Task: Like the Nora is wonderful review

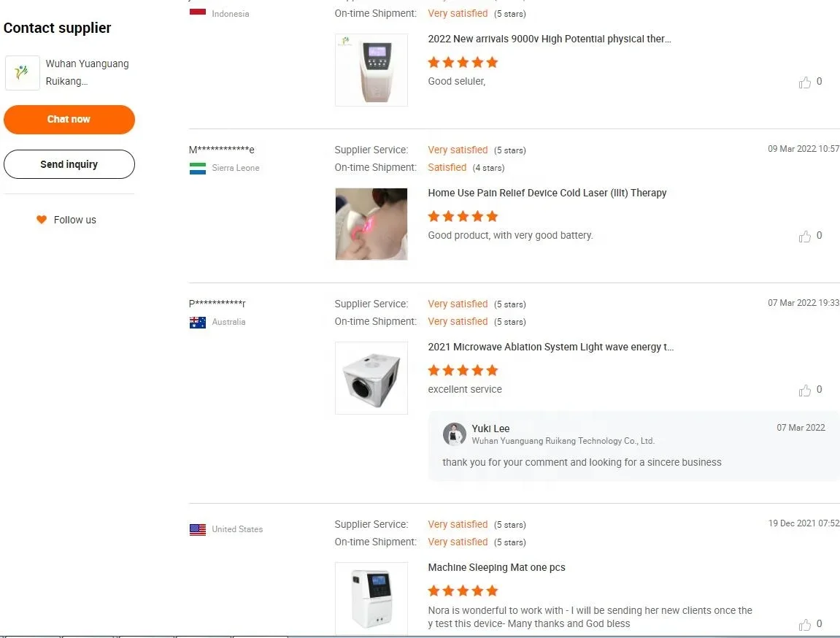Action: coord(805,624)
